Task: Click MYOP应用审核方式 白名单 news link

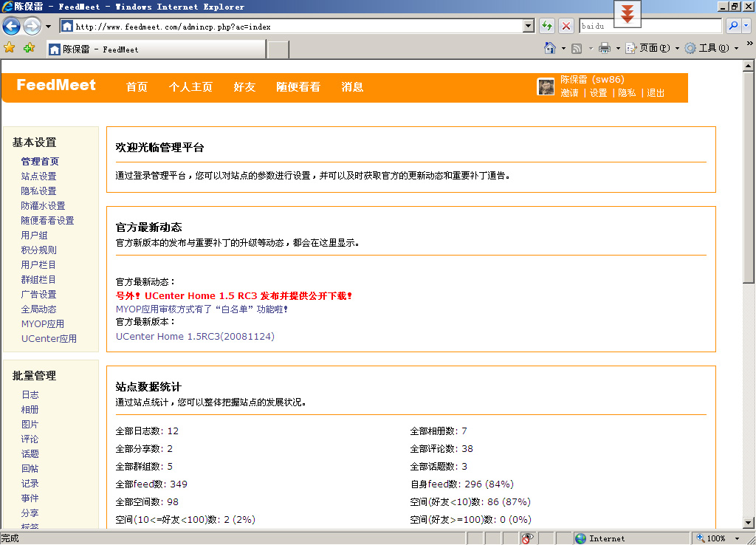Action: (202, 309)
